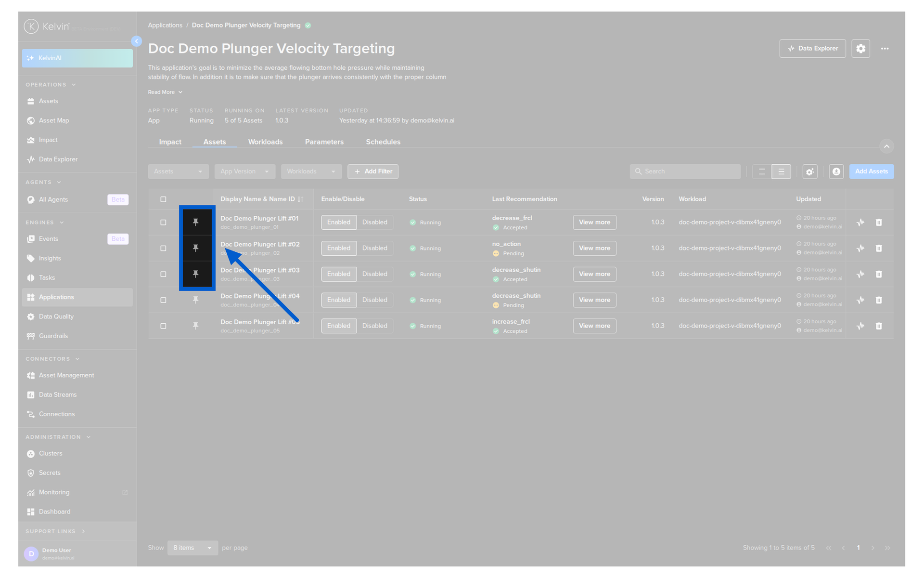This screenshot has height=578, width=924.
Task: Collapse the left sidebar arrow
Action: (x=137, y=41)
